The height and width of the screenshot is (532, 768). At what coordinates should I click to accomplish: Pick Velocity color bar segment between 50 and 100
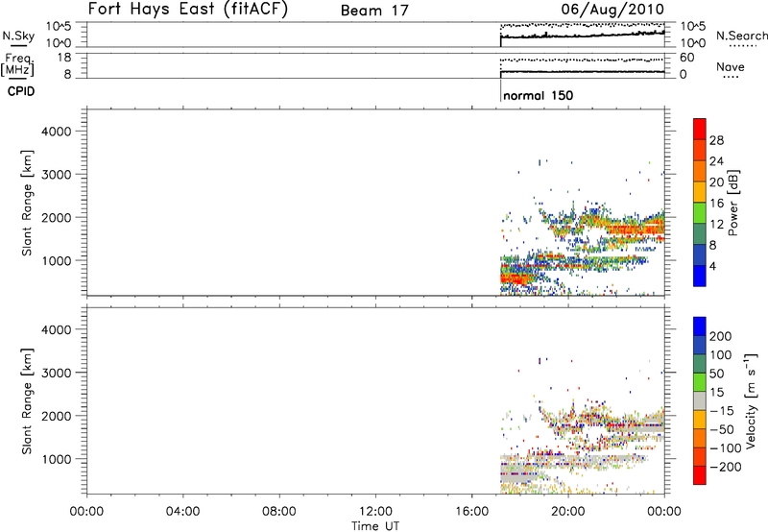700,364
